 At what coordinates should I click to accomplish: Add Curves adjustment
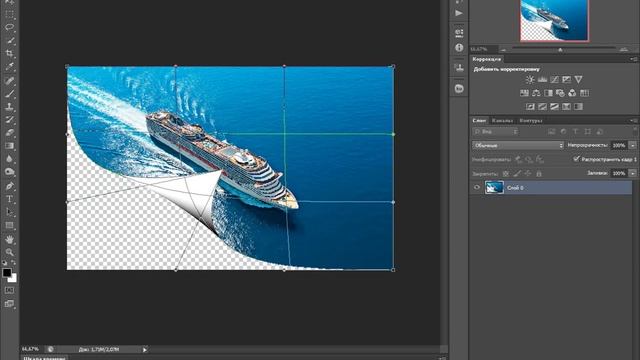coord(554,80)
